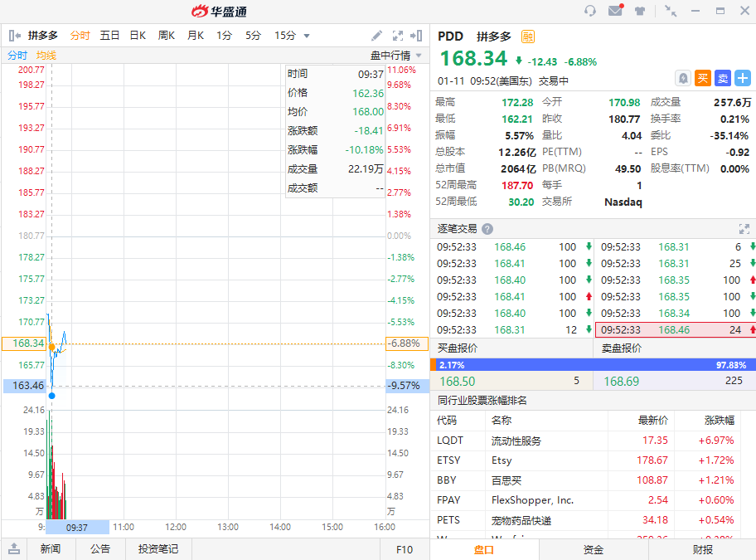Add PDD to watchlist with plus icon

coord(743,78)
